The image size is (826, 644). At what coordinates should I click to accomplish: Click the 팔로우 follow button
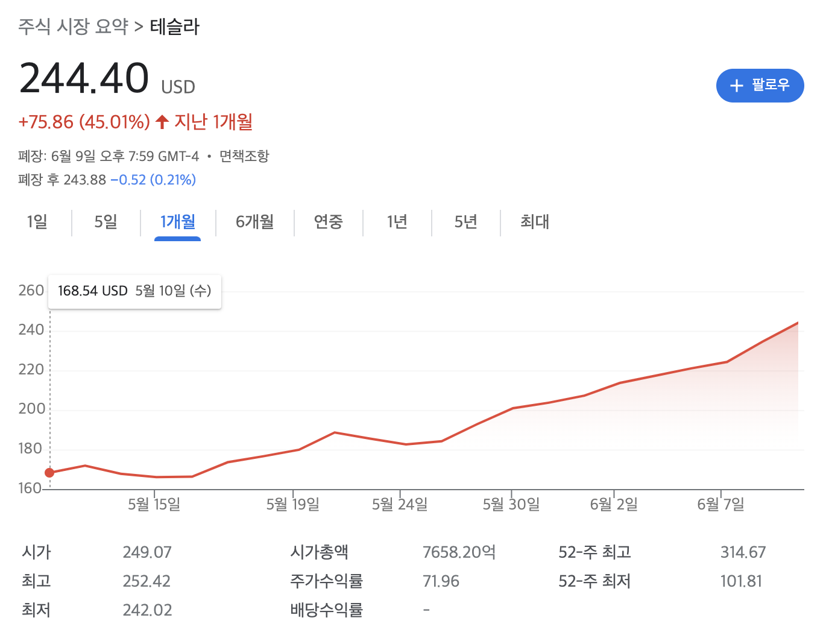pyautogui.click(x=760, y=86)
